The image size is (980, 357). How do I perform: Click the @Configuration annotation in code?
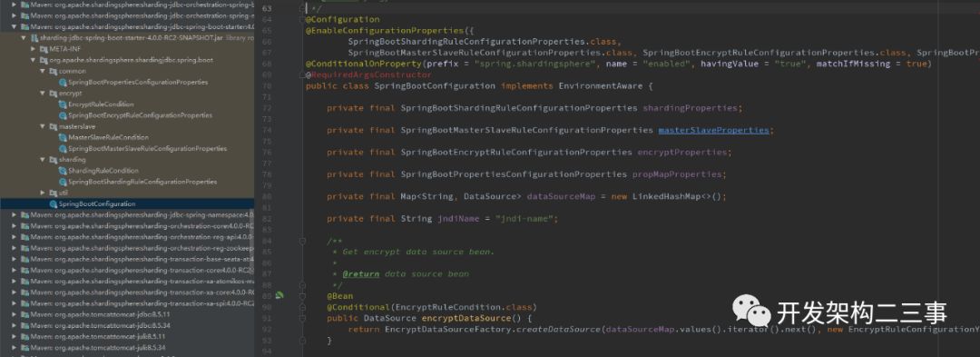(x=342, y=19)
